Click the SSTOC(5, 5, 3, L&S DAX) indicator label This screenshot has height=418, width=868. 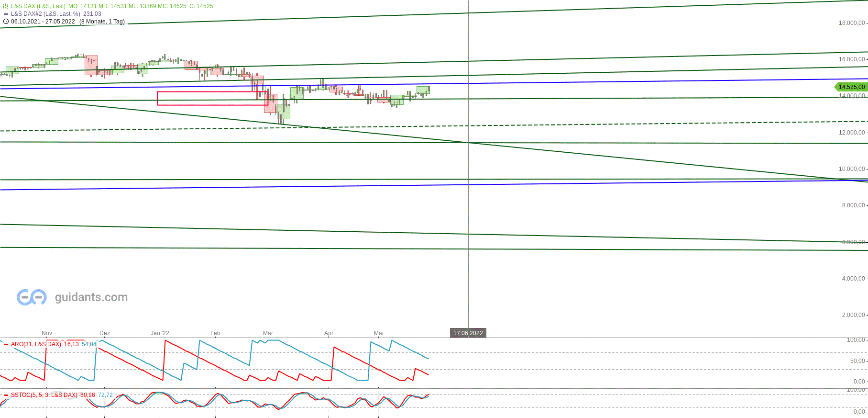[44, 395]
